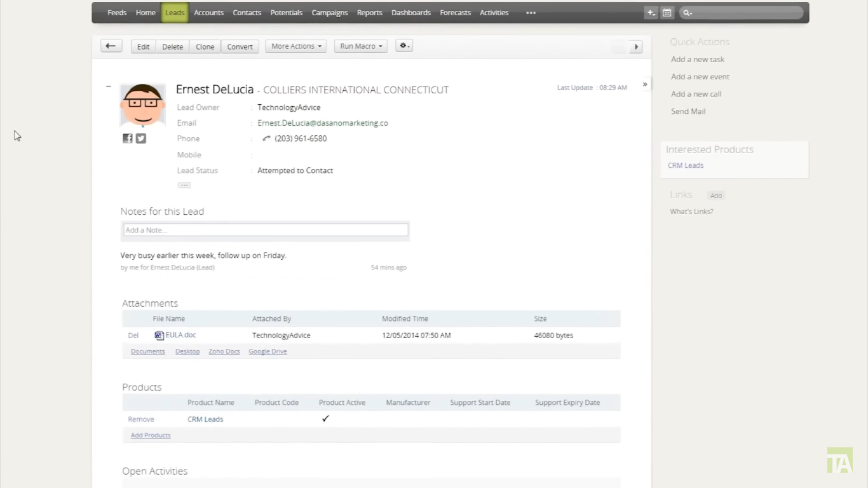Go to the Reports tab

[370, 13]
